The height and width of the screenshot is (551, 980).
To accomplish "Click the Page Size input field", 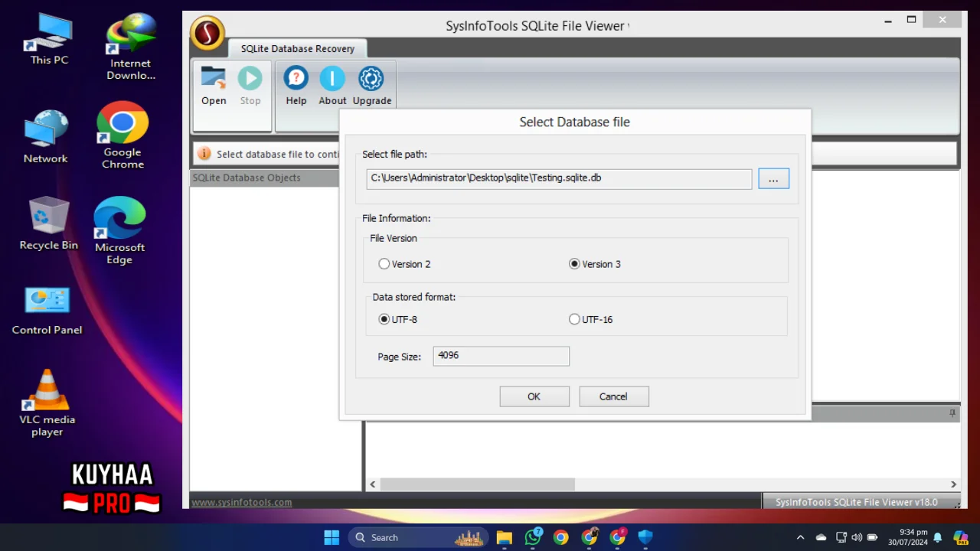I will click(501, 356).
